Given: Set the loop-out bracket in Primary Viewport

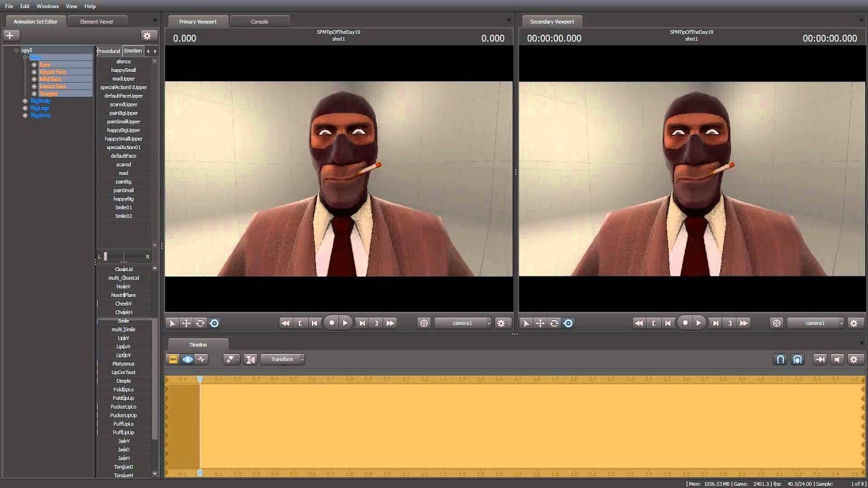Looking at the screenshot, I should click(x=376, y=323).
